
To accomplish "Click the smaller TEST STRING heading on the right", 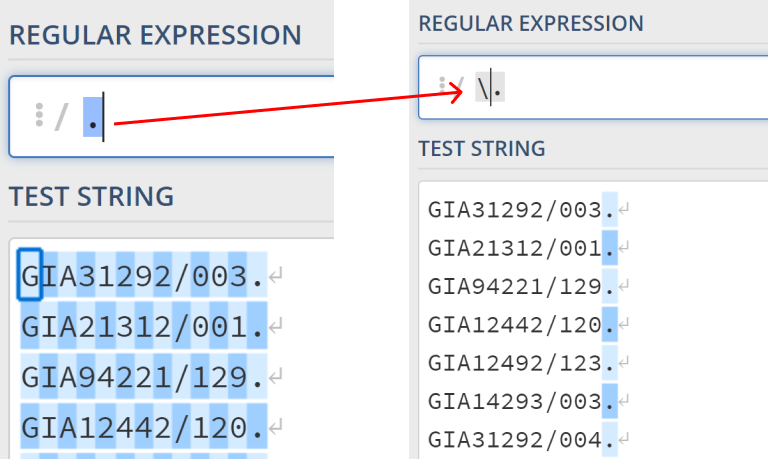I will click(x=482, y=149).
